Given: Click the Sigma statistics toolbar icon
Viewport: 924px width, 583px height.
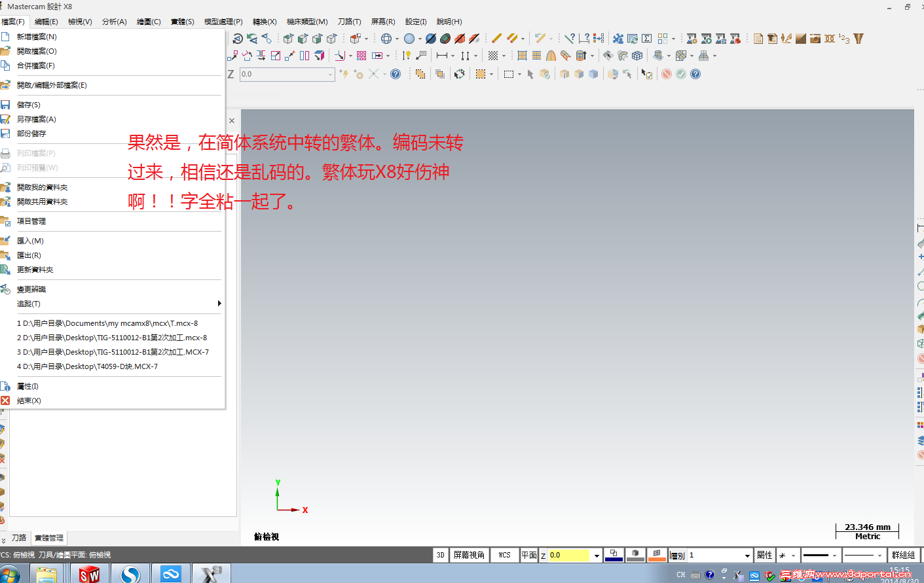Looking at the screenshot, I should point(647,39).
